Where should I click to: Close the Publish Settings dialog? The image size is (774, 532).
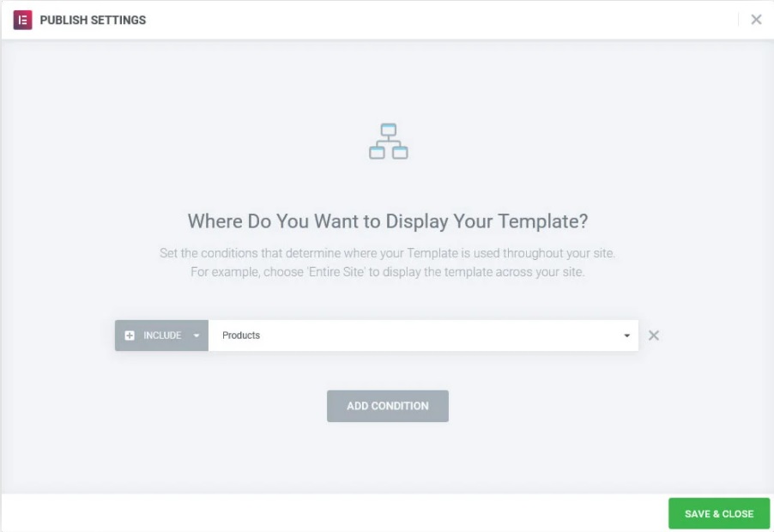(756, 20)
